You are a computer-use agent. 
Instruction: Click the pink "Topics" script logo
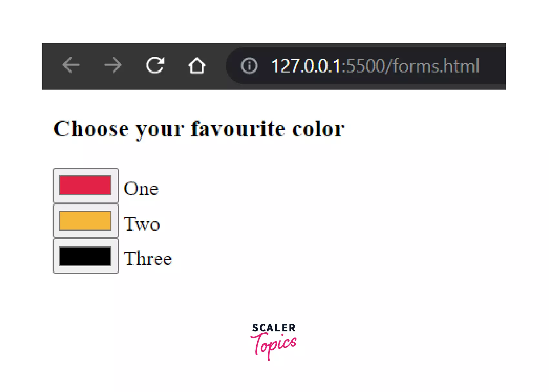click(274, 345)
